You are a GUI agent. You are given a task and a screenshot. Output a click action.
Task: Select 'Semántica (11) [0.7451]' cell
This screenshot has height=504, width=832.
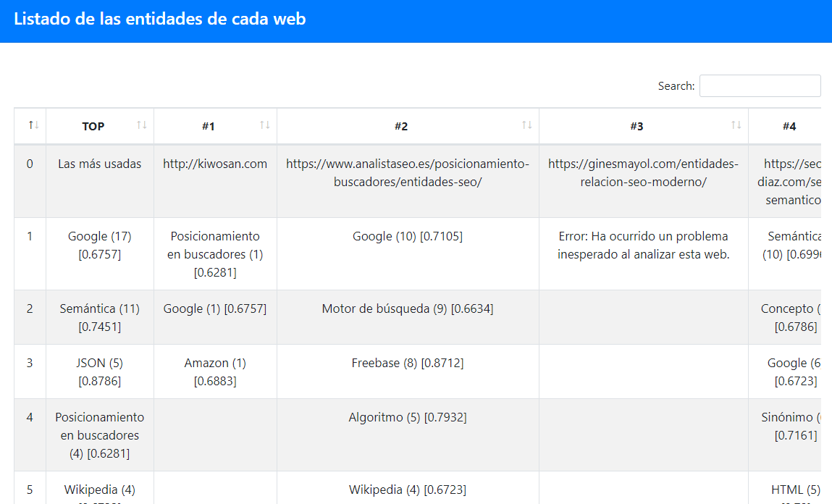click(100, 317)
